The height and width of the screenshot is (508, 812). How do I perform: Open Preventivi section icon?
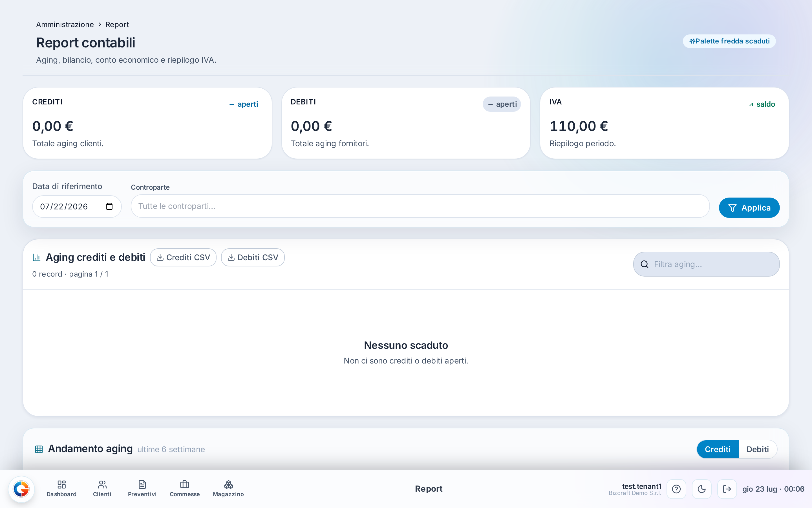tap(142, 489)
